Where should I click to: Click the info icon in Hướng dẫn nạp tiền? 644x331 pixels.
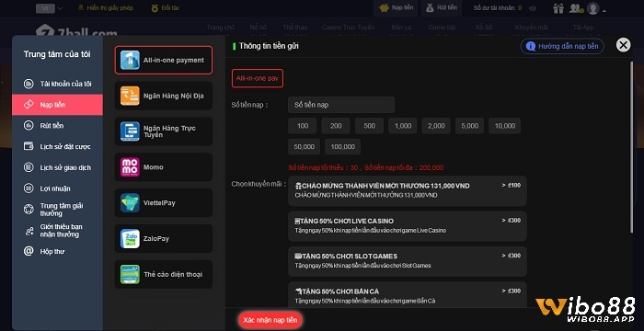tap(531, 46)
